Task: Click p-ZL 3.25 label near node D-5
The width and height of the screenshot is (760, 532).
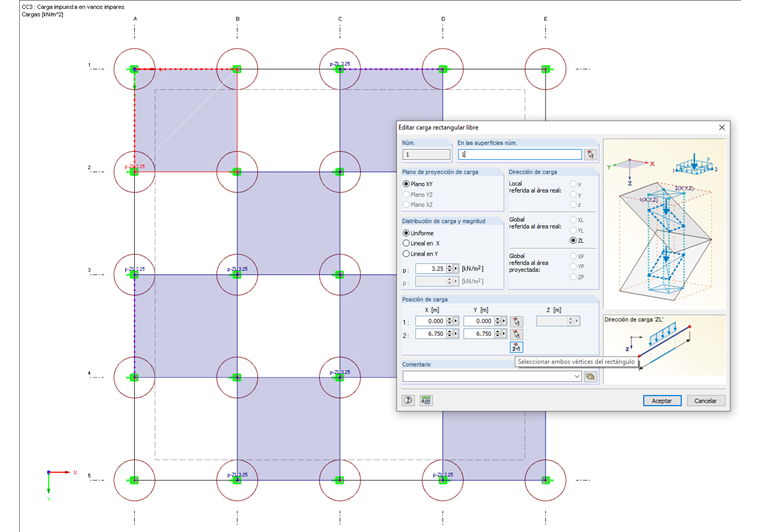Action: tap(443, 474)
